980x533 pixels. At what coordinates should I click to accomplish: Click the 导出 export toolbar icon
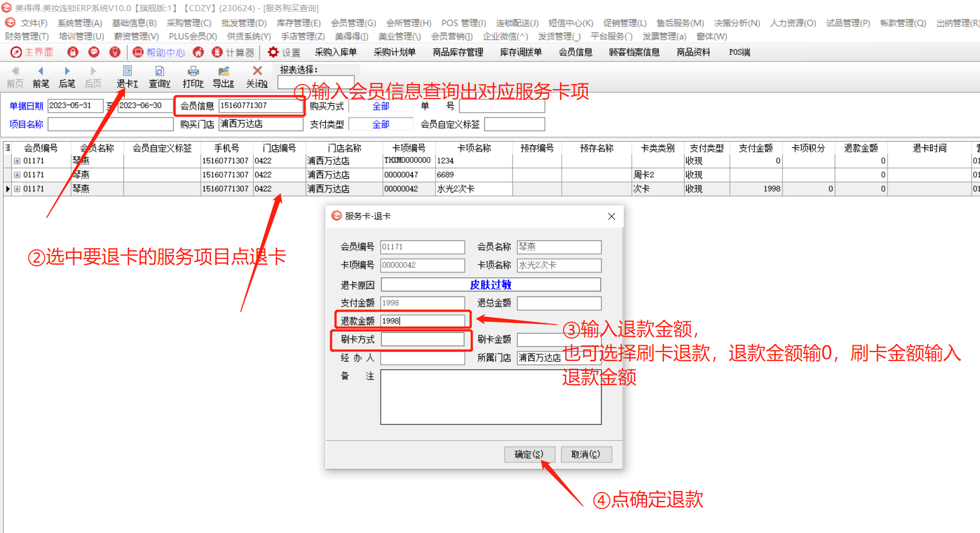224,71
